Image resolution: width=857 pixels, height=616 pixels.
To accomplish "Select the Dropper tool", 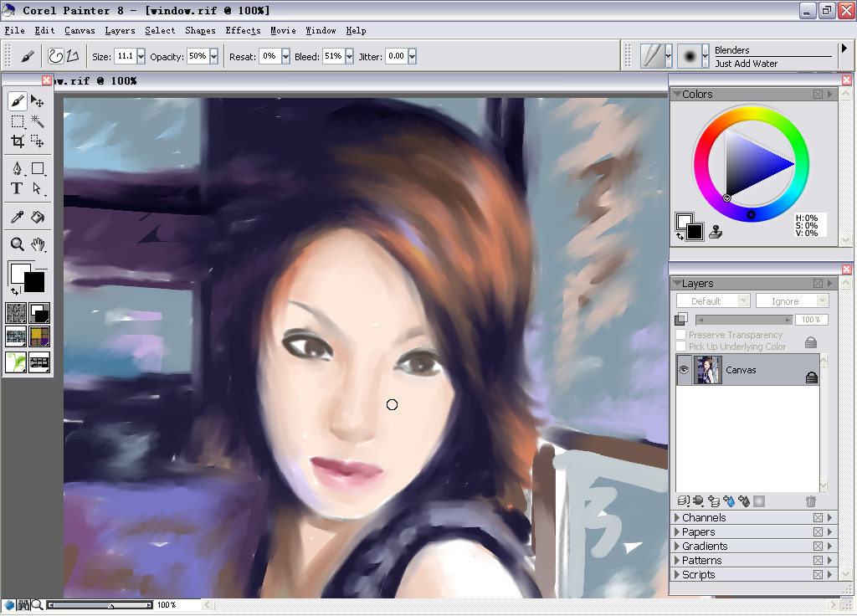I will 17,217.
